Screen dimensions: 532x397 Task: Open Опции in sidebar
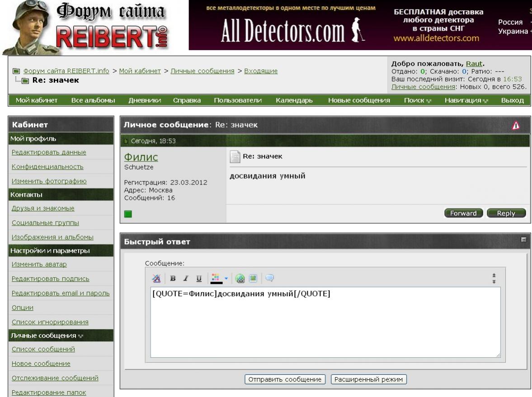[x=23, y=308]
